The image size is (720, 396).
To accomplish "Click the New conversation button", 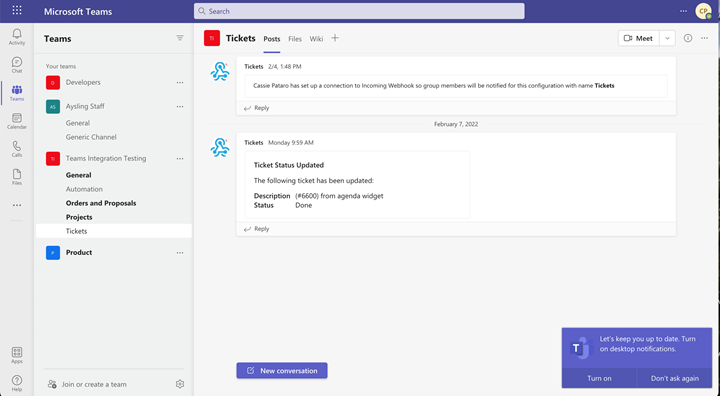I will pyautogui.click(x=282, y=371).
